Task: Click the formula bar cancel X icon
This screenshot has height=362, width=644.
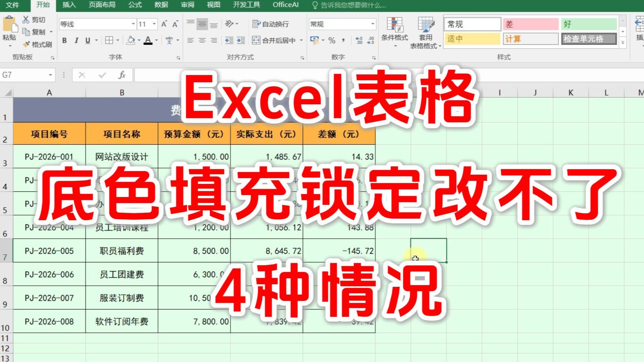Action: [82, 75]
